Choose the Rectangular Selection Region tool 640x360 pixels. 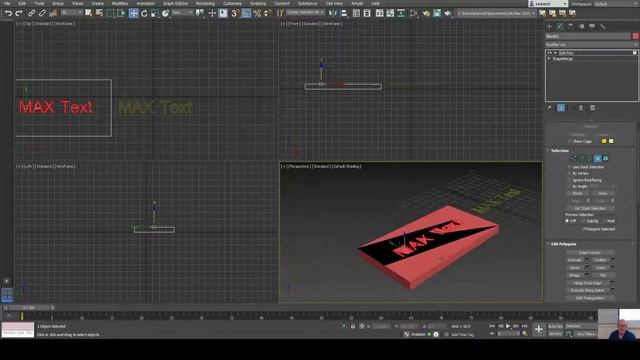pos(110,13)
